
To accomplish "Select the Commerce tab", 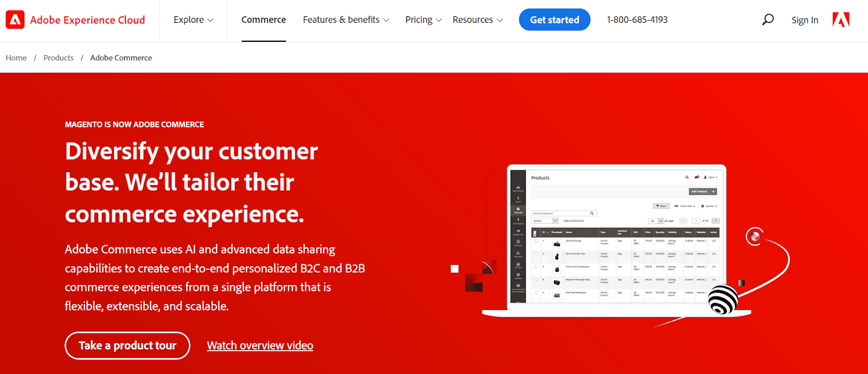I will 264,20.
